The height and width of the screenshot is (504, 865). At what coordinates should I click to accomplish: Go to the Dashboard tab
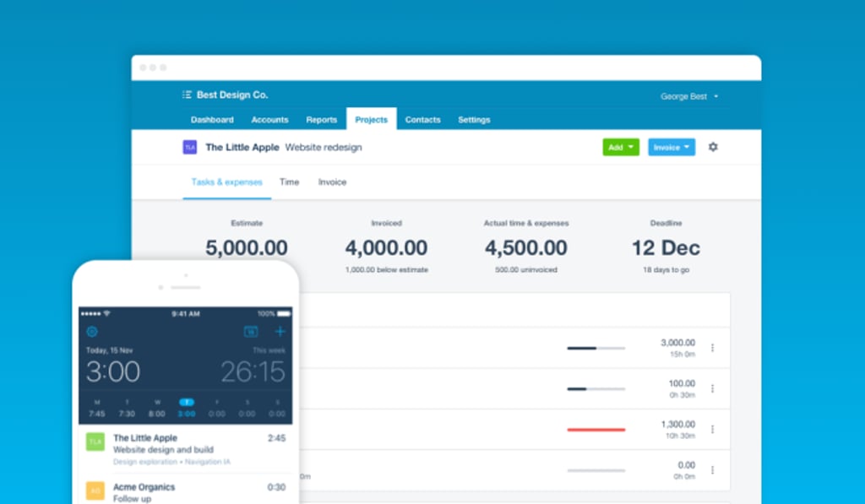pos(212,120)
